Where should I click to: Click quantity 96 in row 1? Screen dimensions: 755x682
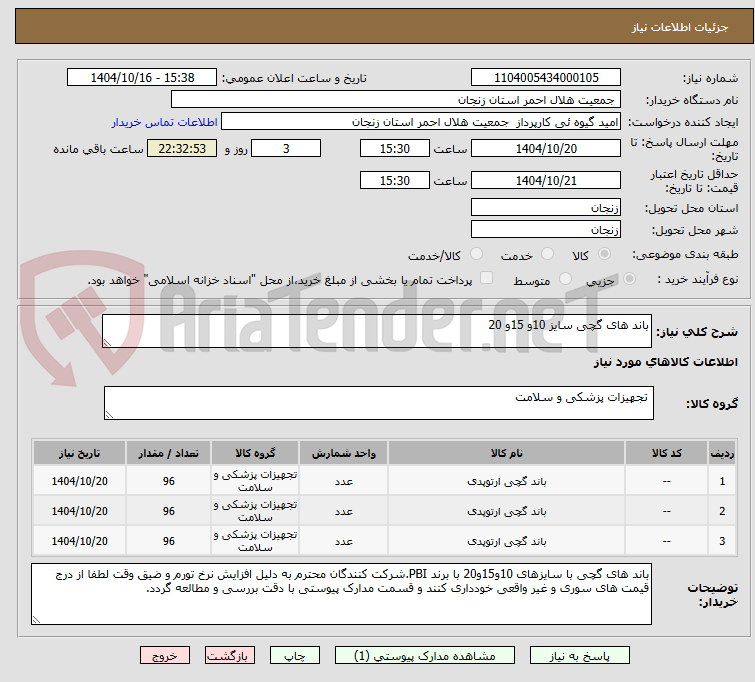point(169,481)
